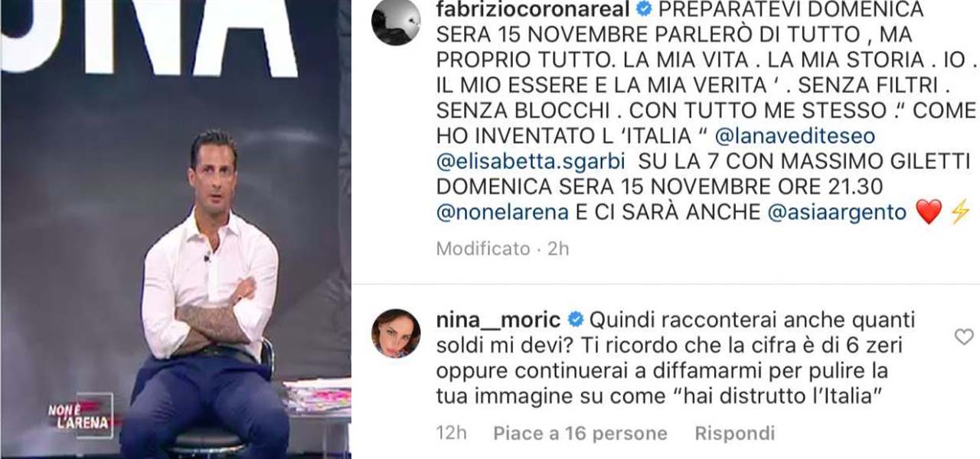Open the @asiaargento mention
Image resolution: width=980 pixels, height=459 pixels.
pos(836,212)
